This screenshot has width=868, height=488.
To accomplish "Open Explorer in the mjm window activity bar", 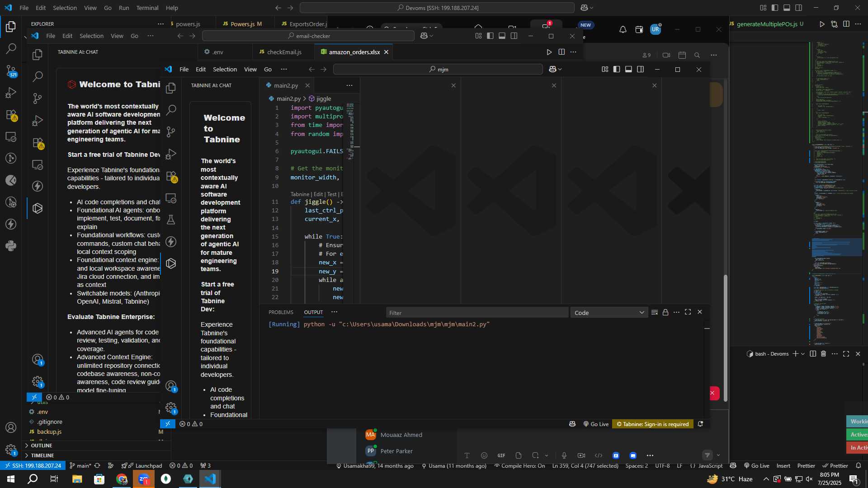I will pos(171,88).
